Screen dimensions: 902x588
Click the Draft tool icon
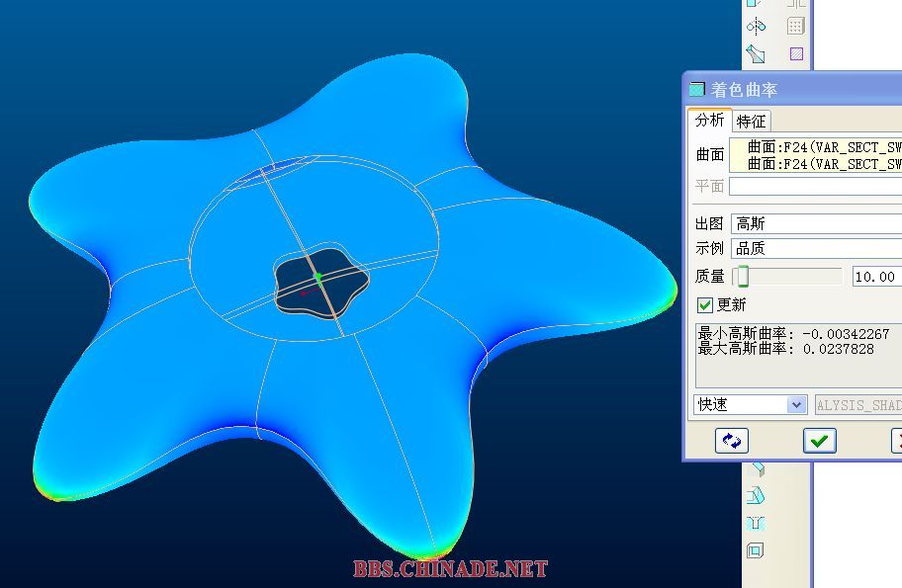[757, 495]
